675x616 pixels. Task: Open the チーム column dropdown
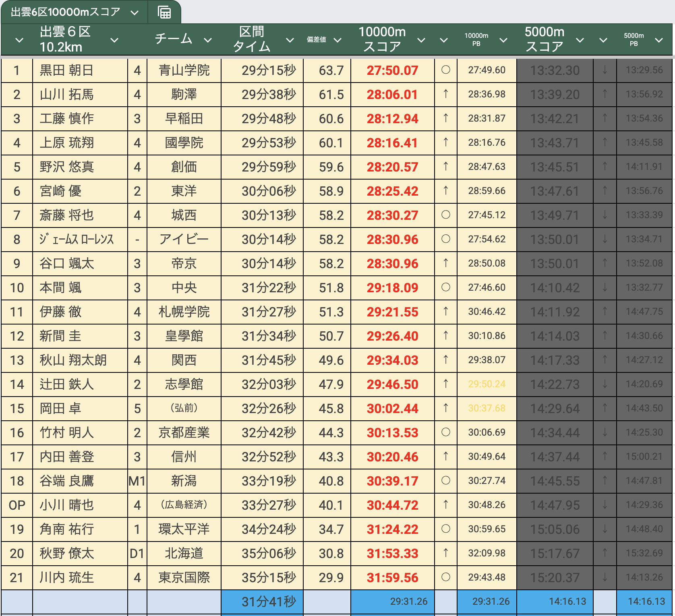(x=208, y=40)
